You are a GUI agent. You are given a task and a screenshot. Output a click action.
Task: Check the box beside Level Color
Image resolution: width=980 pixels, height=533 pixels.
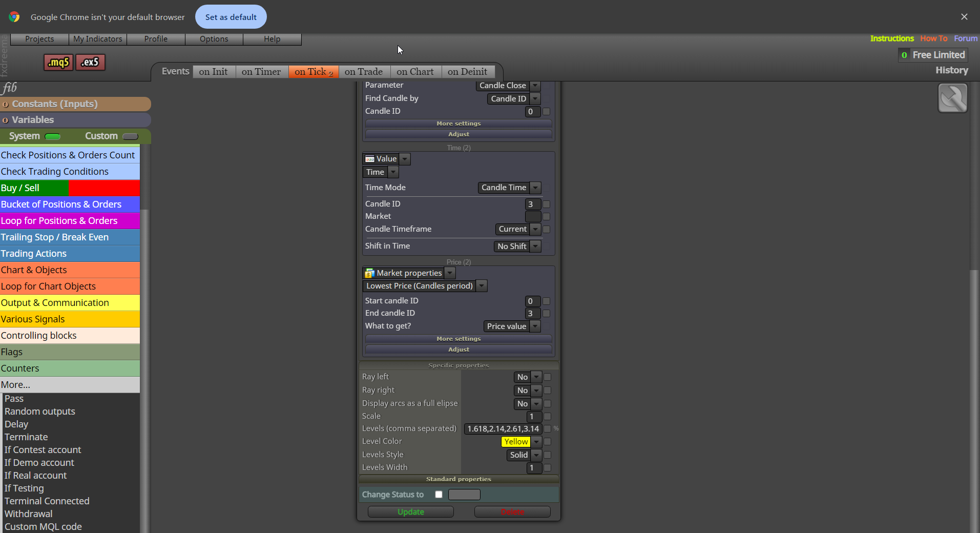pos(547,442)
